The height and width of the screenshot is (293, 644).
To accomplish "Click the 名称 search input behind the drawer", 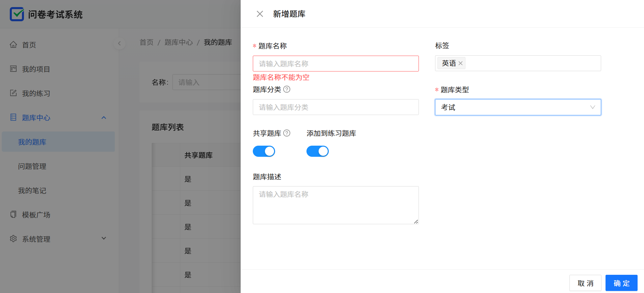I will click(x=207, y=82).
